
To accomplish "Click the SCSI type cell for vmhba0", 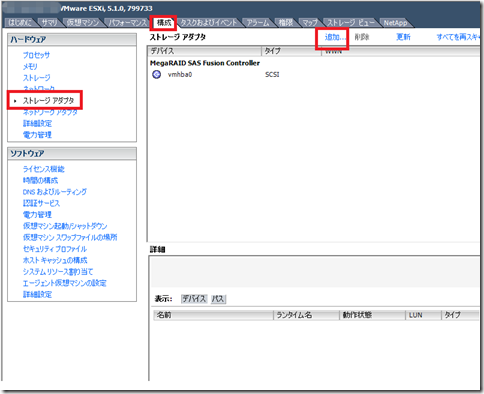I will (x=272, y=74).
